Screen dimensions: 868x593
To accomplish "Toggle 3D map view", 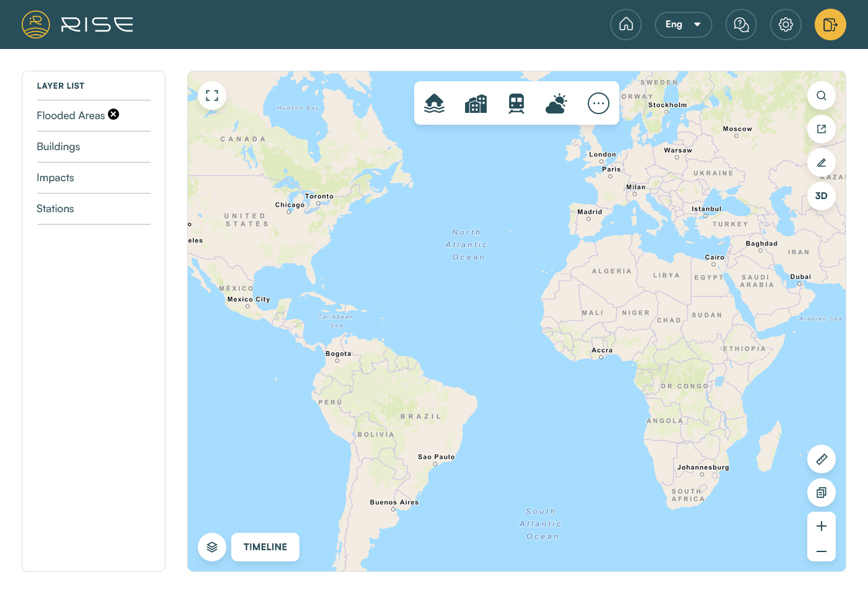I will (821, 196).
